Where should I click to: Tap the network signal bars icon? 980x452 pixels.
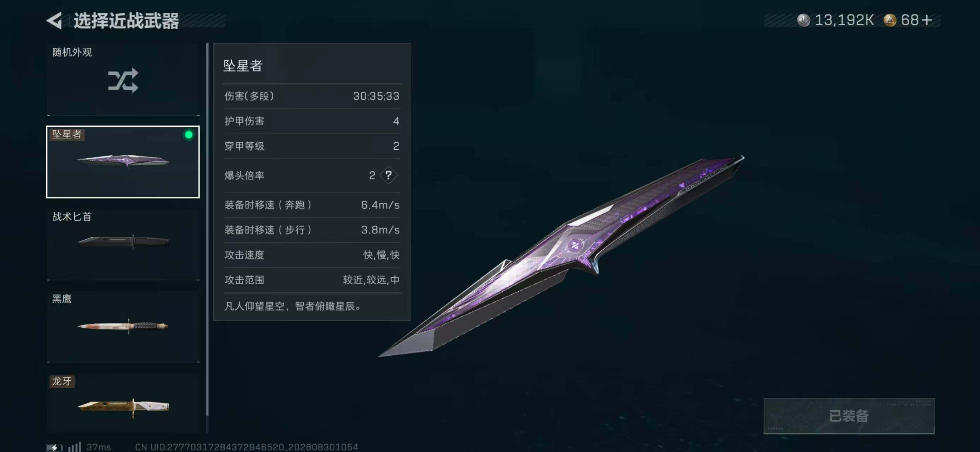pos(75,447)
